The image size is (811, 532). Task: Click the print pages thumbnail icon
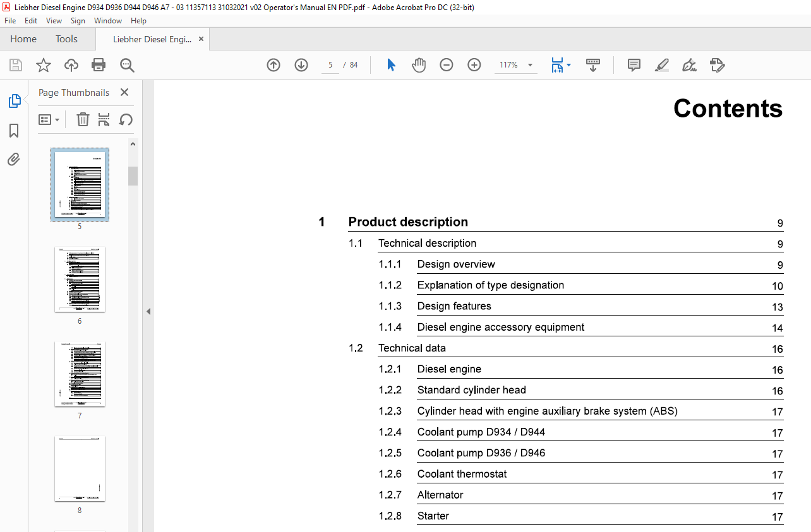(x=104, y=119)
